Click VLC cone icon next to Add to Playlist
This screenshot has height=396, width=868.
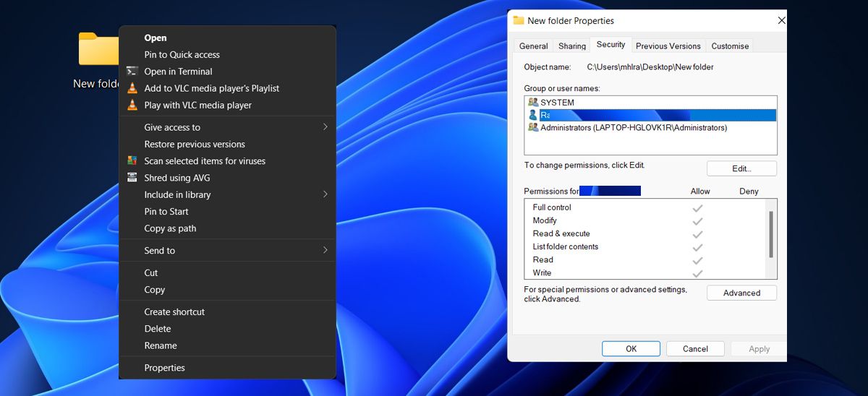coord(132,88)
